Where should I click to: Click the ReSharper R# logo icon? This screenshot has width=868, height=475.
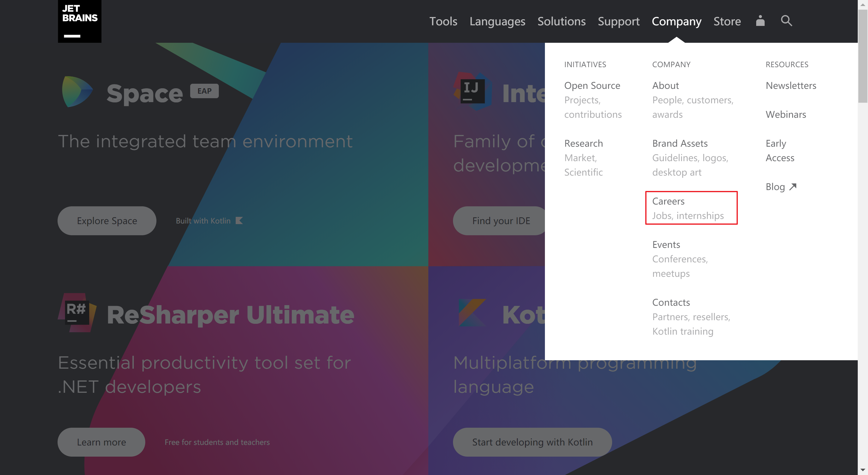pyautogui.click(x=77, y=313)
